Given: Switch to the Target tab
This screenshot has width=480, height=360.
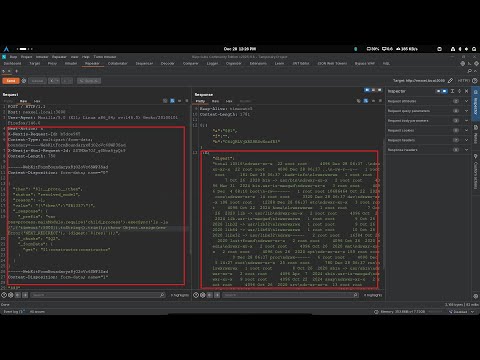Looking at the screenshot, I should tap(34, 63).
